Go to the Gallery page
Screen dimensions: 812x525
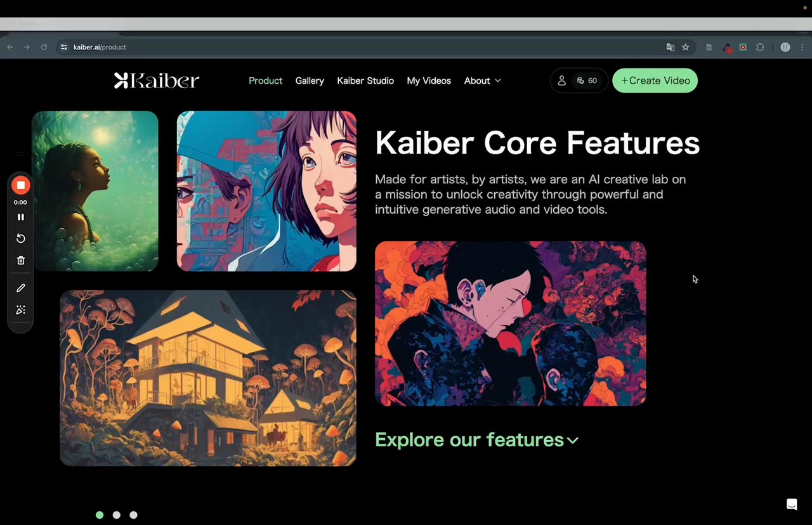(x=310, y=81)
